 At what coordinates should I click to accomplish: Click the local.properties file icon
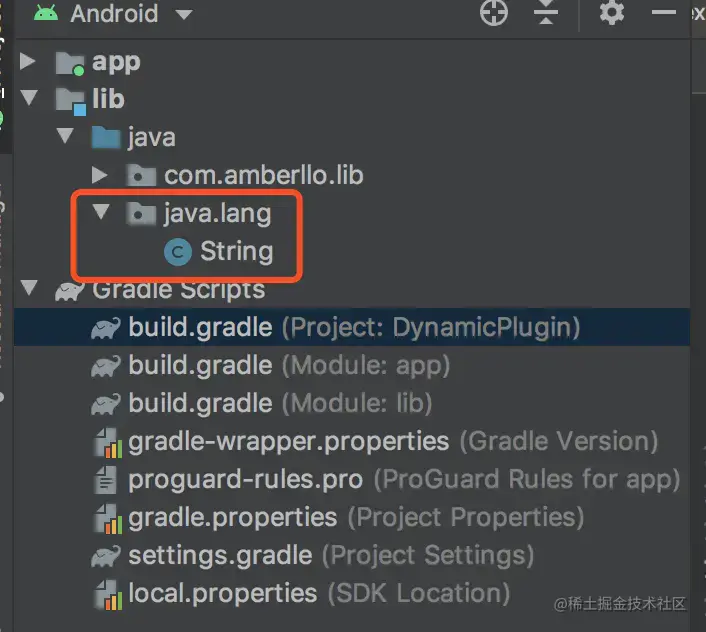[x=107, y=595]
